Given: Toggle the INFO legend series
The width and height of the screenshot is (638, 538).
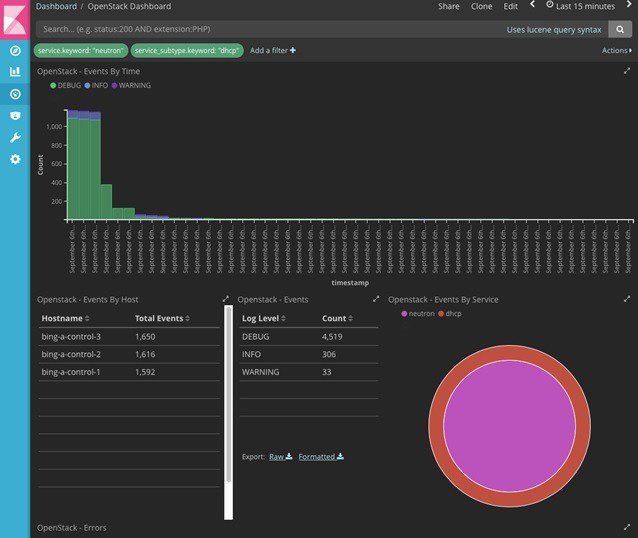Looking at the screenshot, I should point(96,85).
